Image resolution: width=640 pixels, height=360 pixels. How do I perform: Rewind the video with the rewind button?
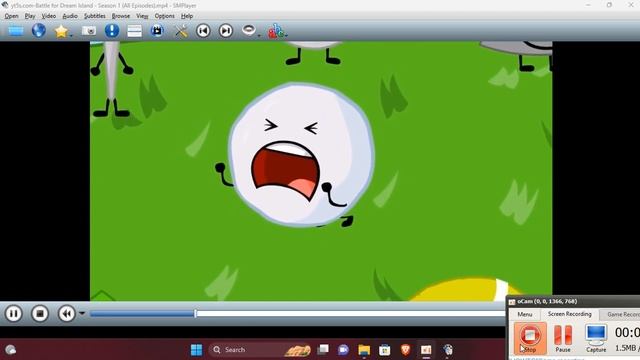(67, 313)
